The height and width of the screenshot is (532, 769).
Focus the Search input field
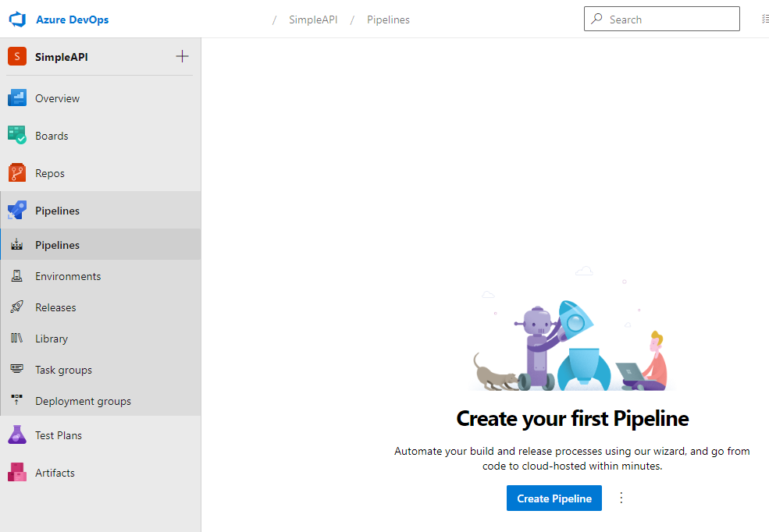661,19
